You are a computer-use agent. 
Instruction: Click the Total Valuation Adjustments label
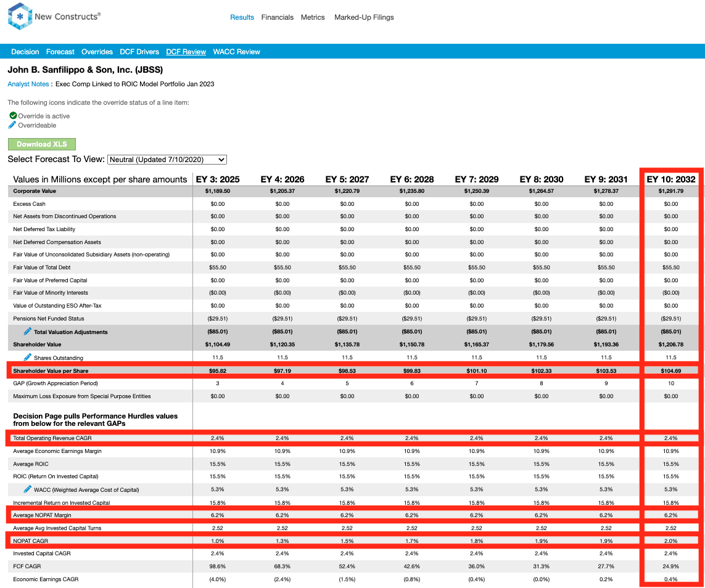pyautogui.click(x=71, y=332)
